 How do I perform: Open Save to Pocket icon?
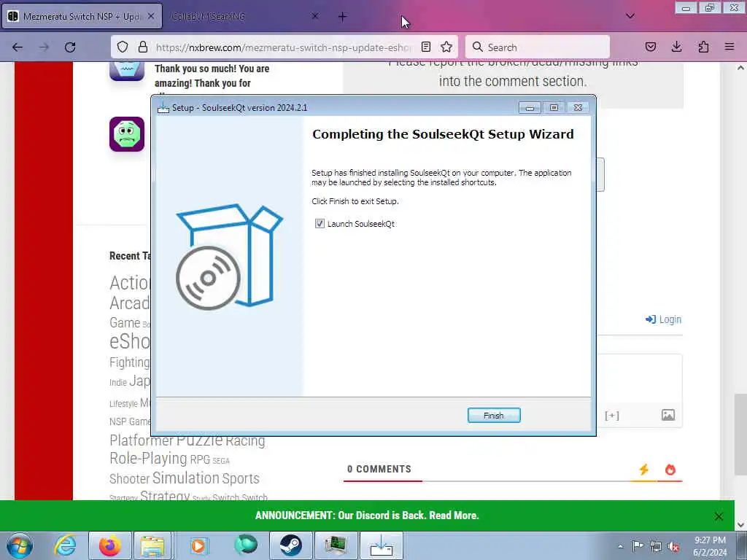point(650,47)
